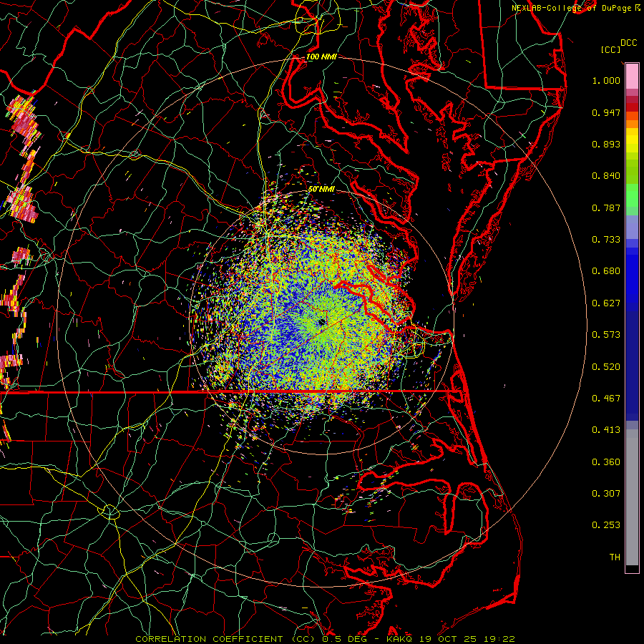Click the 0.307 legend value
This screenshot has width=644, height=644.
606,494
